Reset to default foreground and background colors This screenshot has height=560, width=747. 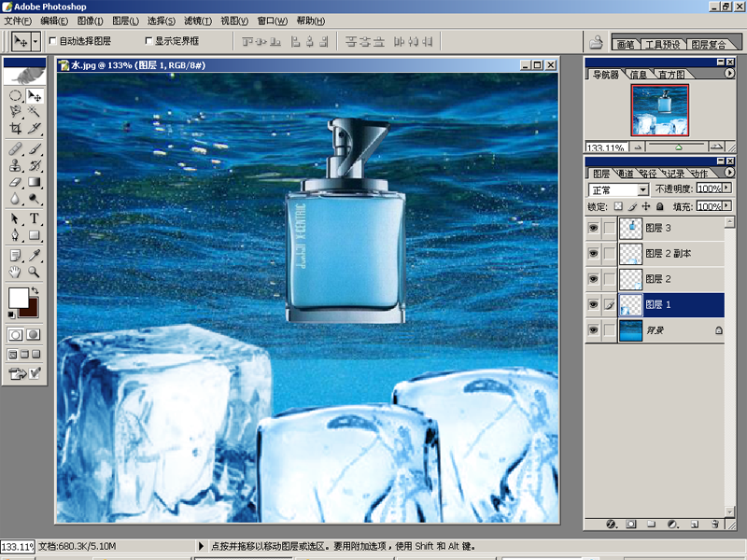(11, 315)
